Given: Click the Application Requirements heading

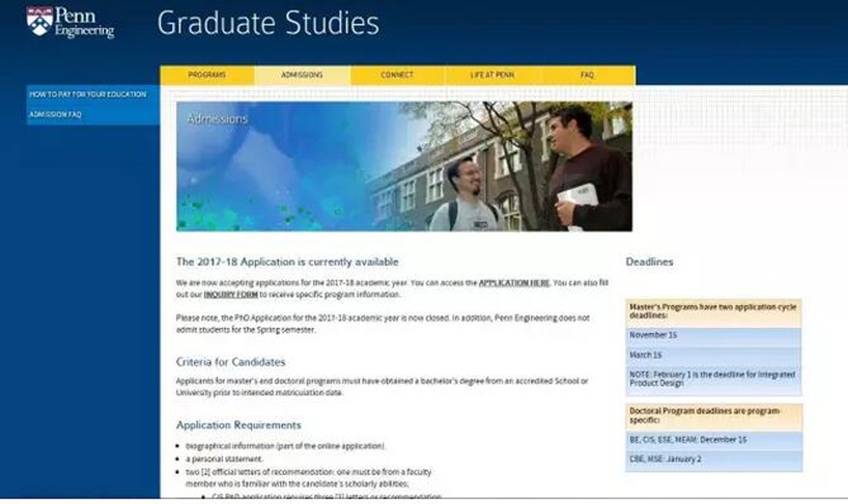Looking at the screenshot, I should [239, 425].
